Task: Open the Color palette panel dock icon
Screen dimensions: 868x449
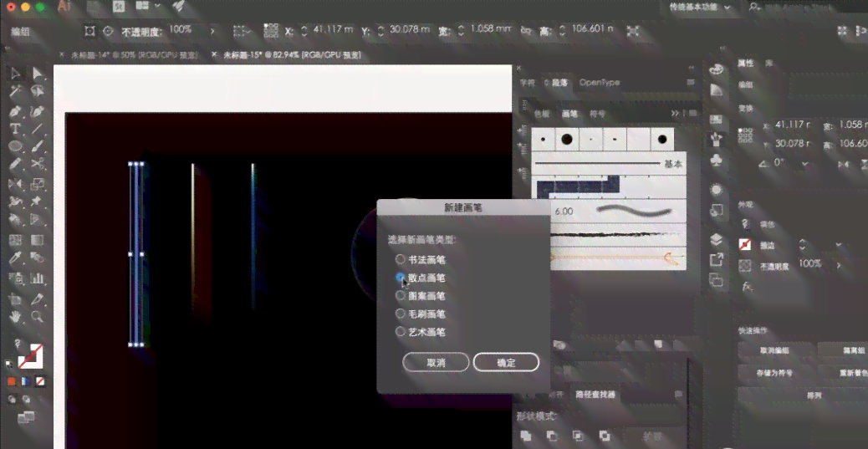Action: click(x=717, y=69)
